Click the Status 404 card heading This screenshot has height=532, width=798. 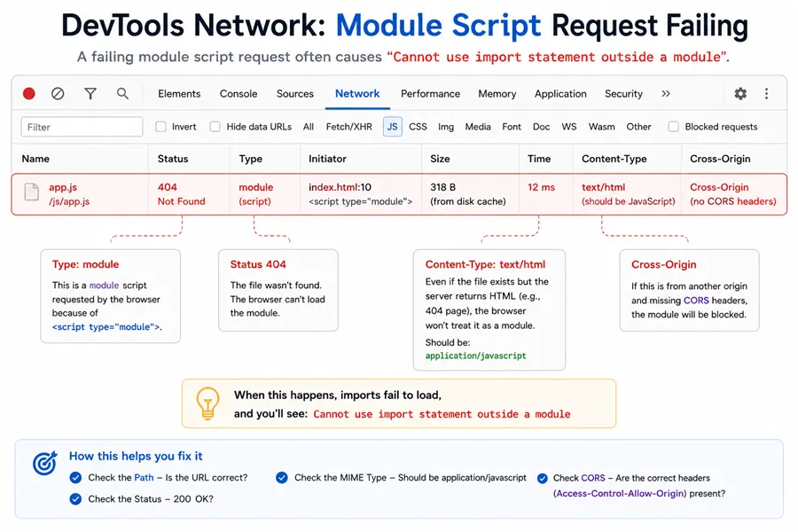(258, 264)
